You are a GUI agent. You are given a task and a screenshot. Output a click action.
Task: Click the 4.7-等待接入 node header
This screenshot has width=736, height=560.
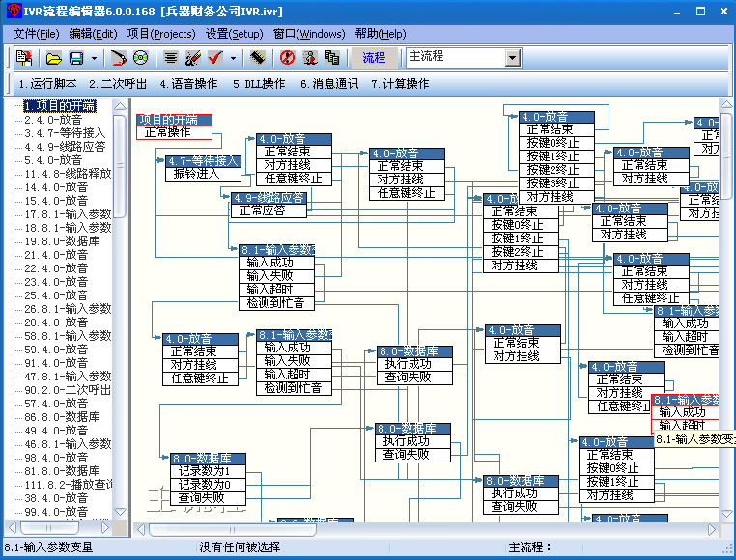pos(203,161)
